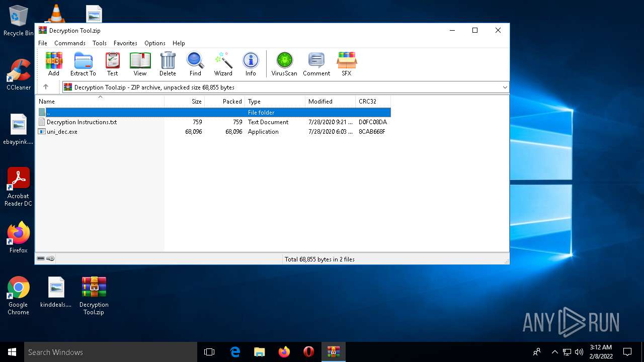Open the View toolbar icon
Viewport: 644px width, 362px height.
pyautogui.click(x=140, y=64)
